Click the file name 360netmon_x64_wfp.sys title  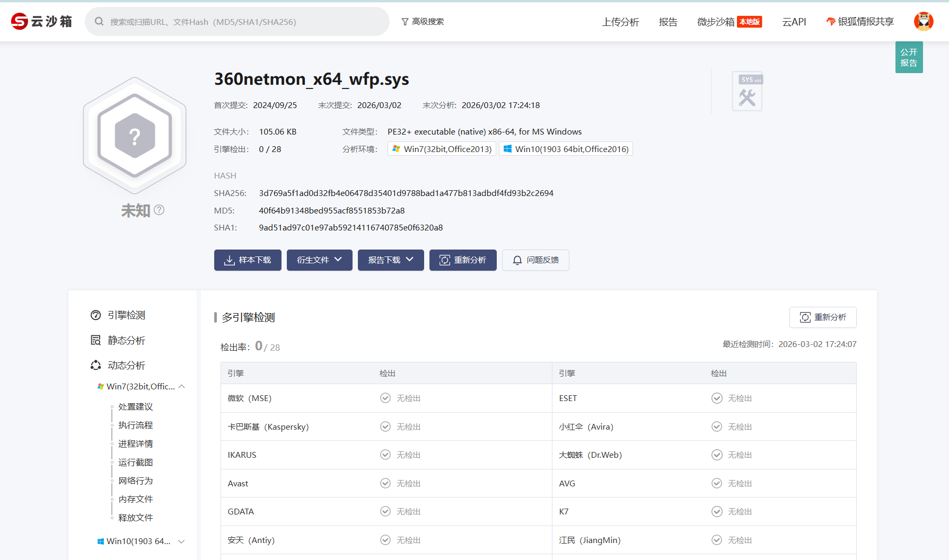point(312,79)
